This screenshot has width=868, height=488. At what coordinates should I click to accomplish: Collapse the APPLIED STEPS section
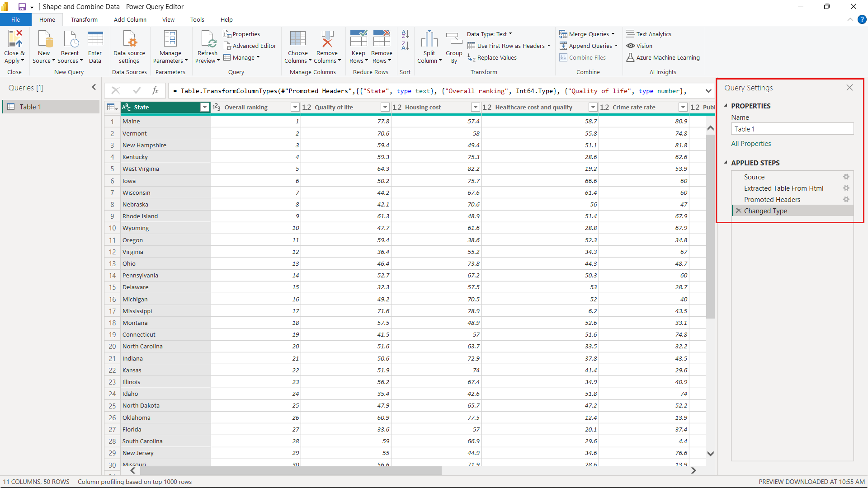click(726, 163)
